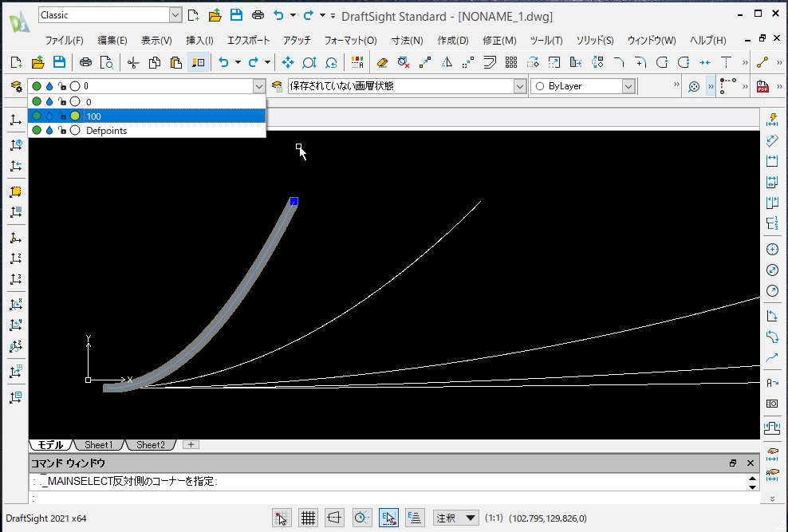Select the Pattern array tool icon
The width and height of the screenshot is (788, 532).
[511, 62]
